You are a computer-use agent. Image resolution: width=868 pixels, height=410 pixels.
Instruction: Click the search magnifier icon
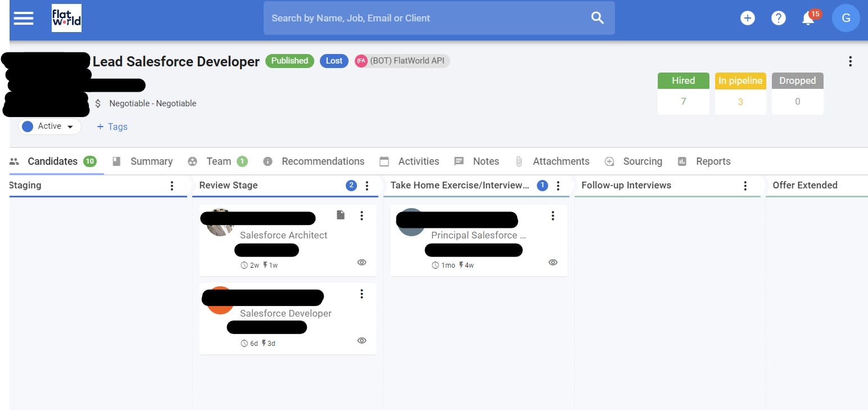tap(597, 18)
